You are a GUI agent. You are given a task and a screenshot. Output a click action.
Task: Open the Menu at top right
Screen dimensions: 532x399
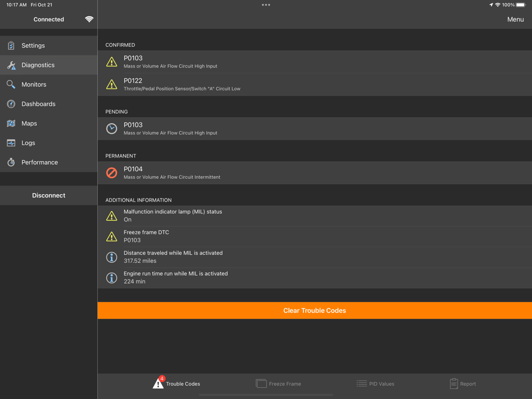tap(516, 19)
